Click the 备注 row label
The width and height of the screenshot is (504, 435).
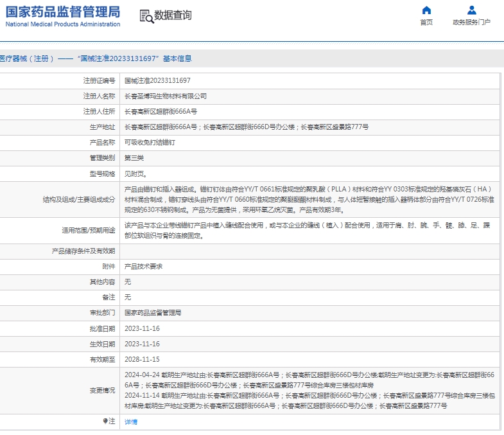[109, 297]
